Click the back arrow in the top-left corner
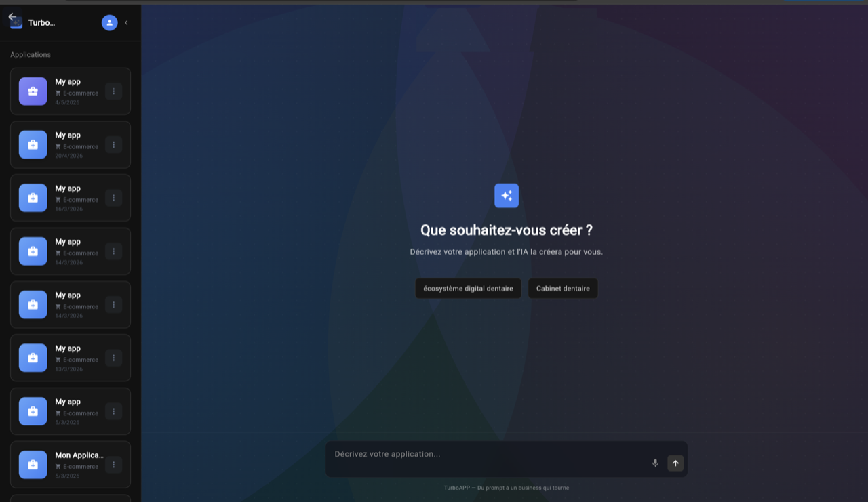 12,16
